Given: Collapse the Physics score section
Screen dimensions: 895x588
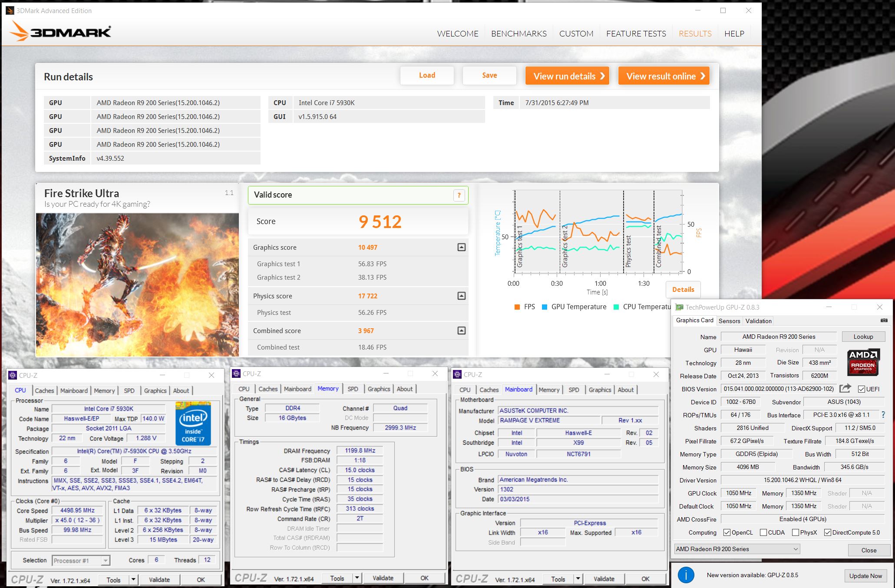Looking at the screenshot, I should pos(462,296).
